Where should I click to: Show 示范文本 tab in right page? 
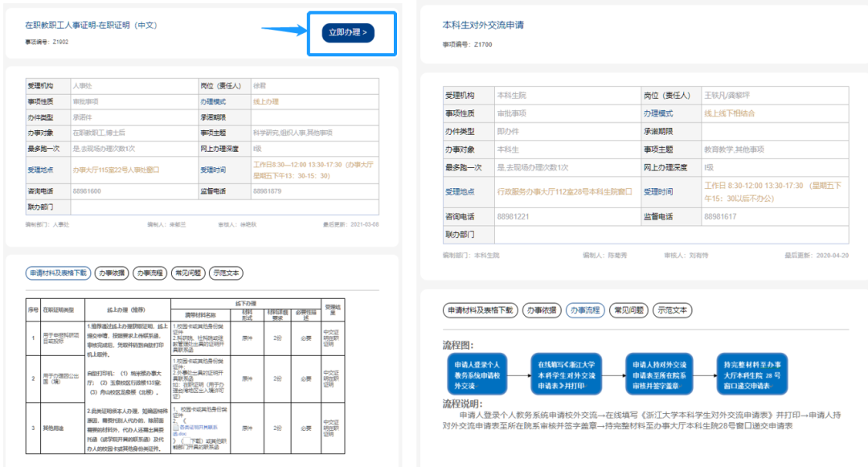(672, 310)
